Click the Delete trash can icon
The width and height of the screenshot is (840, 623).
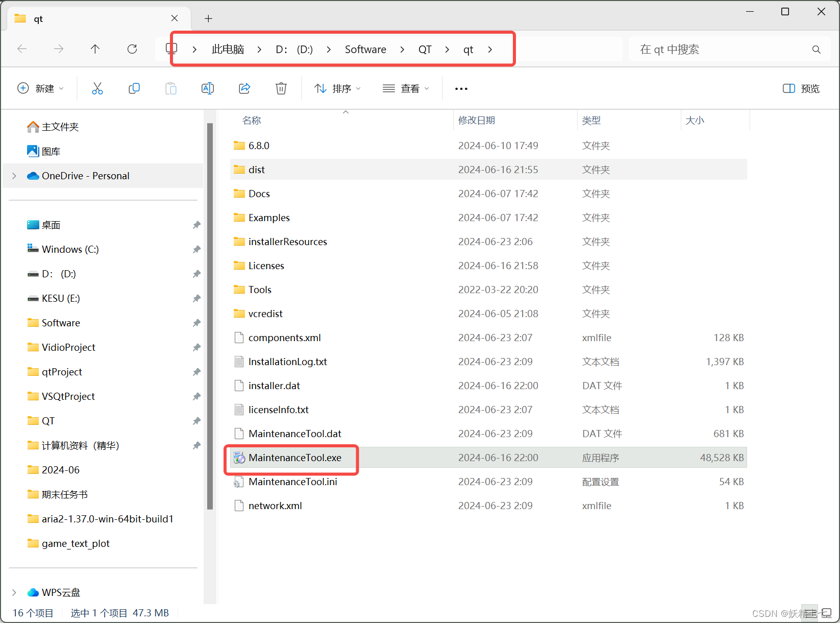(281, 88)
